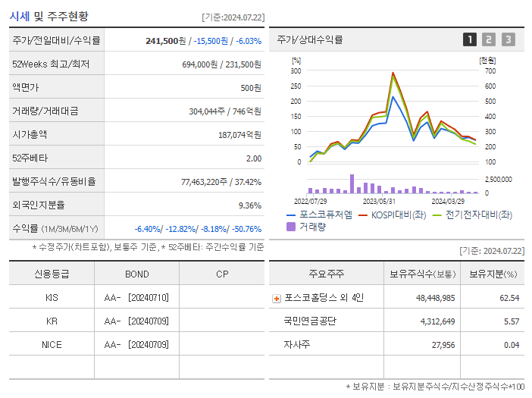This screenshot has height=398, width=532.
Task: Click the 주가/상대수익률 chart title
Action: [x=310, y=39]
